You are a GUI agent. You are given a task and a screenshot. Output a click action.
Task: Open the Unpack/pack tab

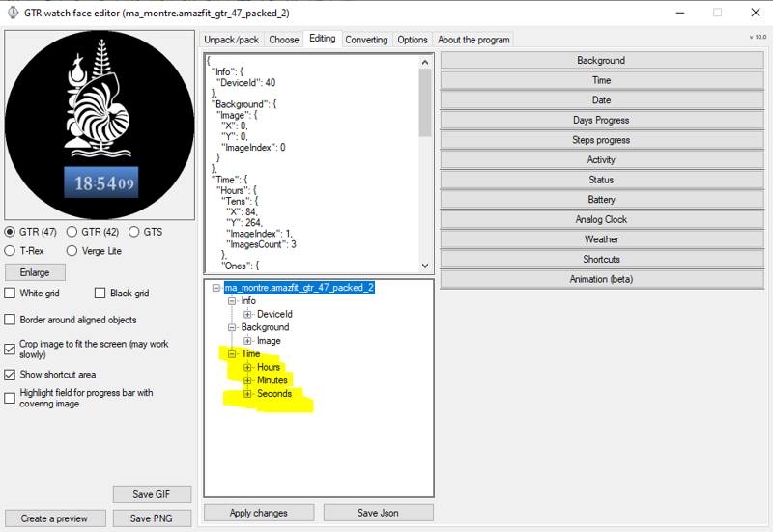click(232, 40)
